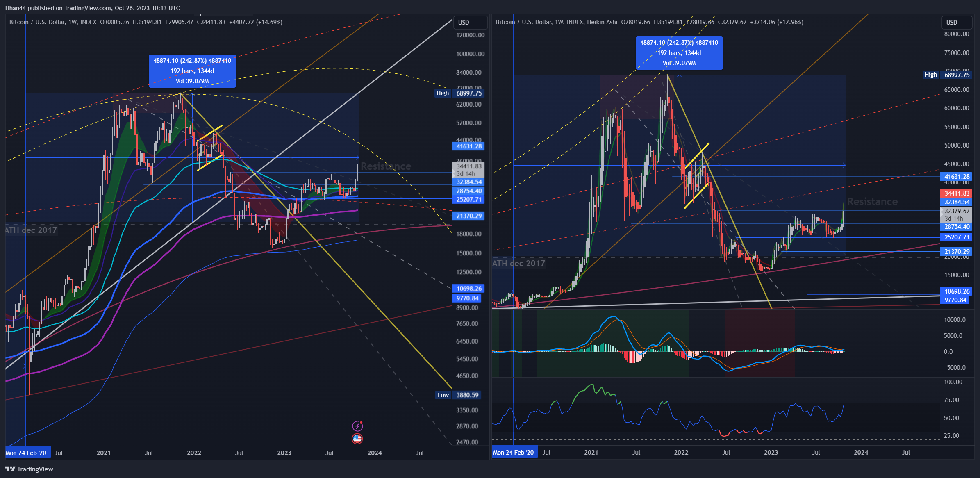Click the High 68997.75 label on right chart
The width and height of the screenshot is (980, 478).
coord(947,75)
